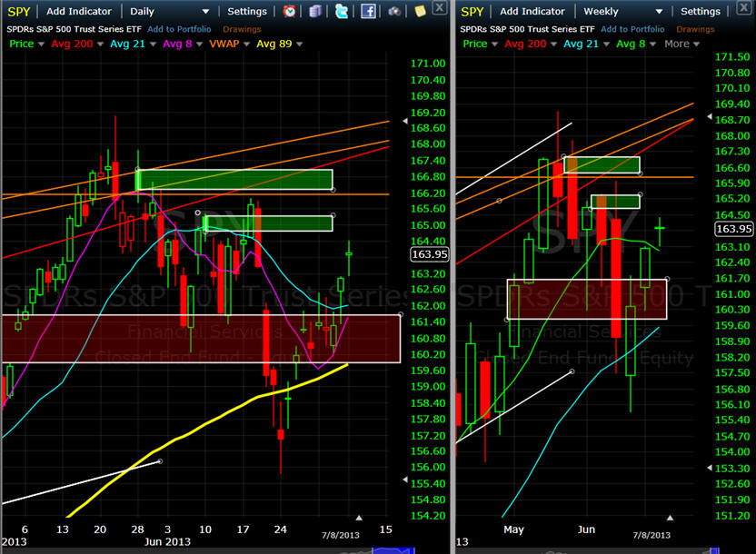Close the Weekly chart panel
This screenshot has width=756, height=554.
coord(746,7)
